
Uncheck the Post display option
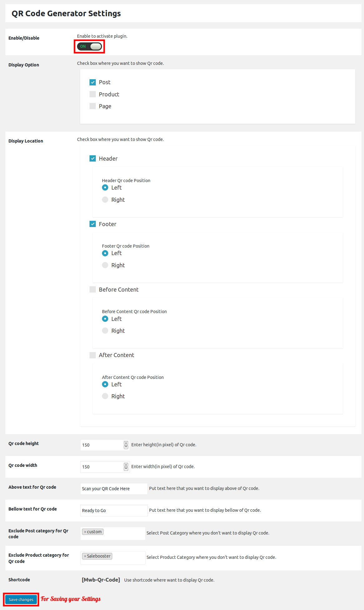point(93,82)
